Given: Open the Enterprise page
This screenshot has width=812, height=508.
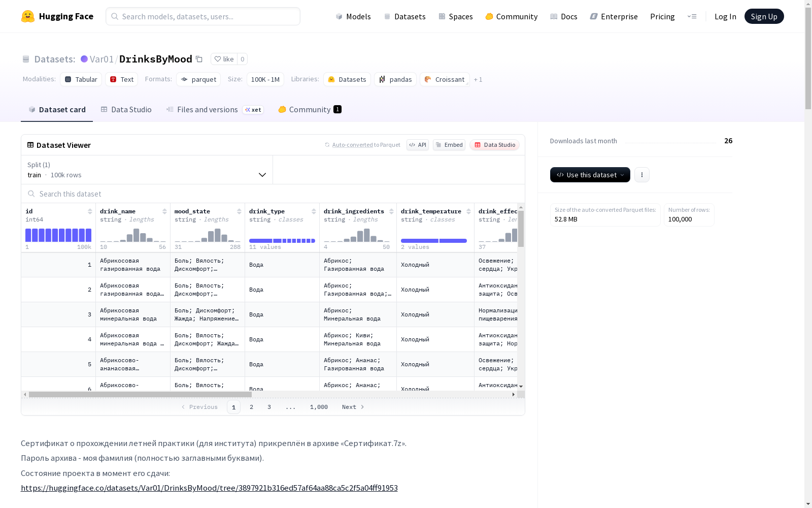Looking at the screenshot, I should (614, 16).
